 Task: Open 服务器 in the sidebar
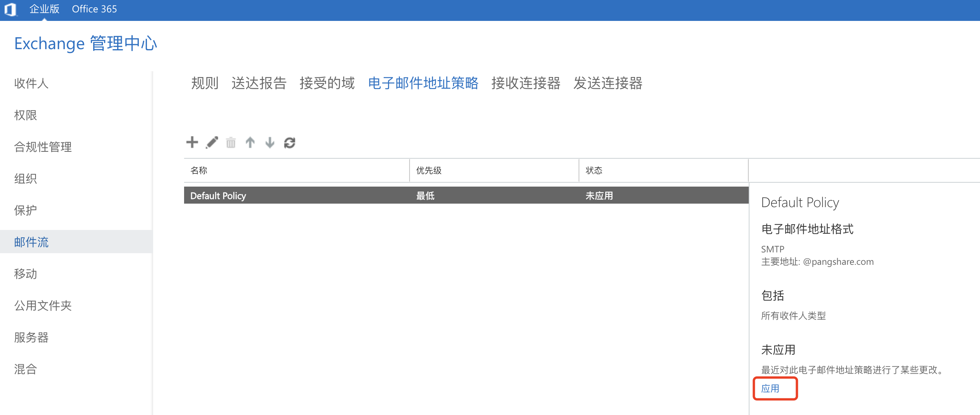coord(31,337)
